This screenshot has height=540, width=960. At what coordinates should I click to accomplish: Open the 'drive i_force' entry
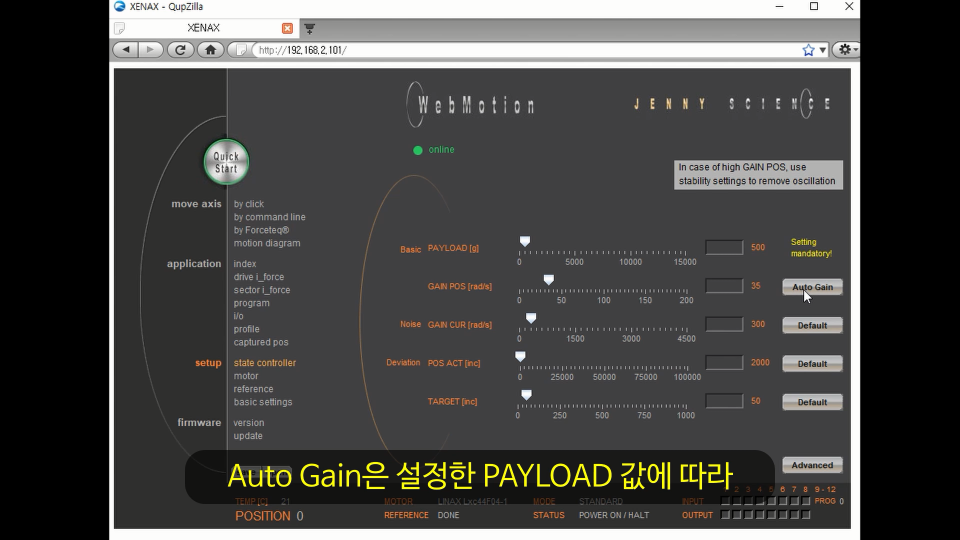258,277
